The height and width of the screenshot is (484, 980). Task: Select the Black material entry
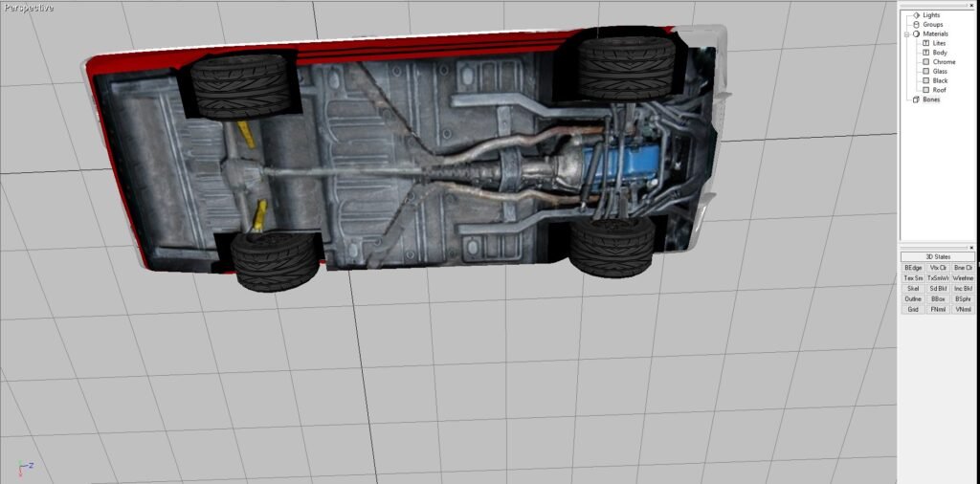tap(941, 80)
